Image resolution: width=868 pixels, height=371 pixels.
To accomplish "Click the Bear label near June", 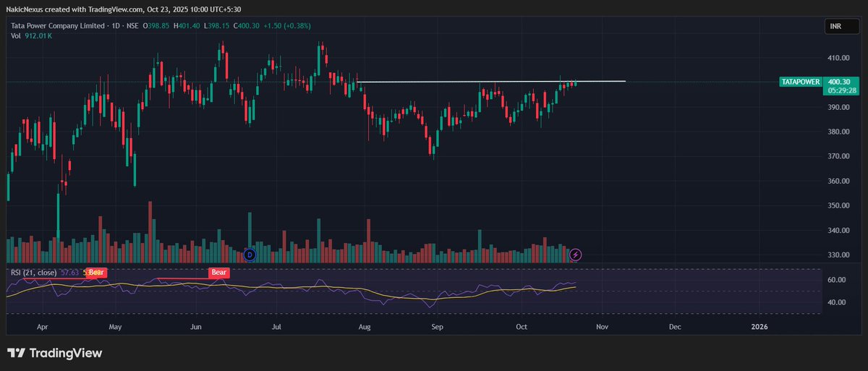I will point(219,273).
